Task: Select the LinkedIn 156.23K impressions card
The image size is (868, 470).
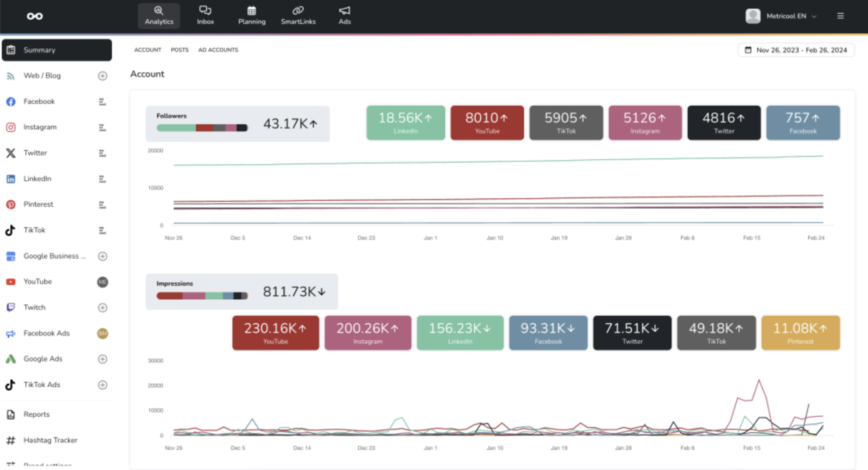Action: coord(460,333)
